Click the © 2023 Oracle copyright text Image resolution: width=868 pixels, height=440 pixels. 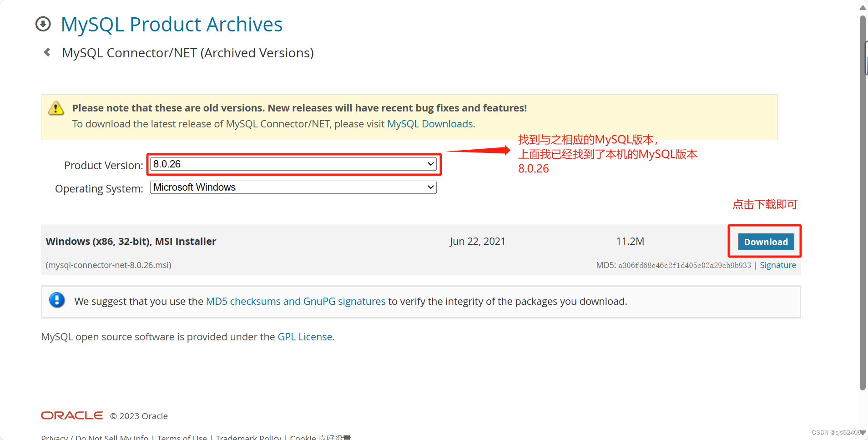tap(139, 416)
